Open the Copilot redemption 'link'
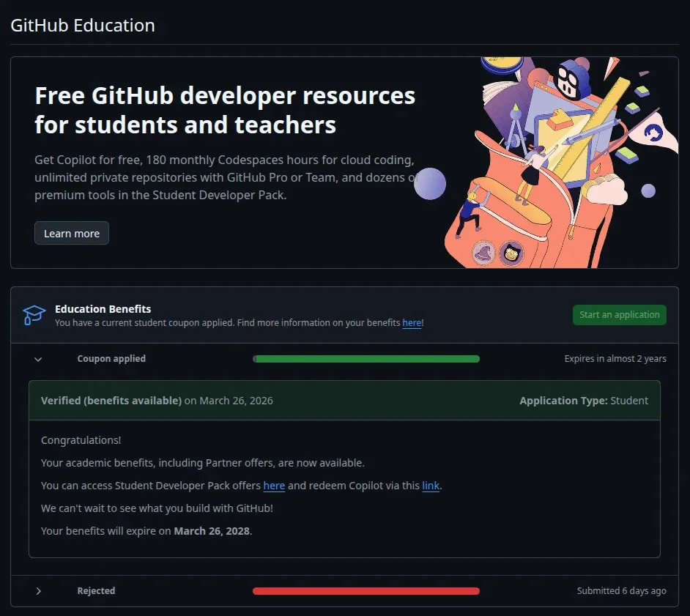 click(x=431, y=485)
